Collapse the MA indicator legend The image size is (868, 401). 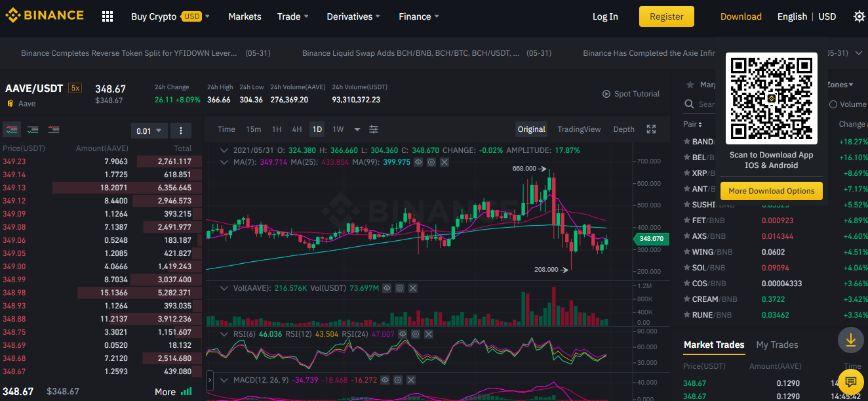click(226, 161)
